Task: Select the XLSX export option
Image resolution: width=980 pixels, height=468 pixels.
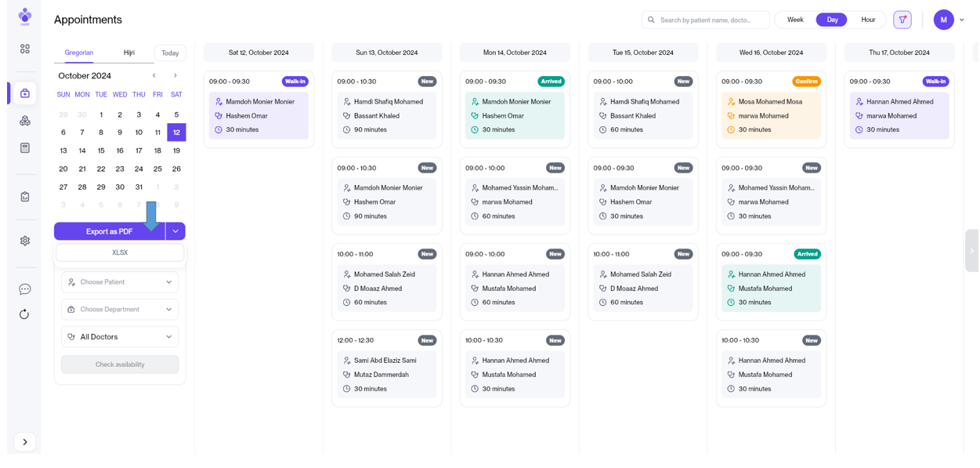Action: pos(120,252)
